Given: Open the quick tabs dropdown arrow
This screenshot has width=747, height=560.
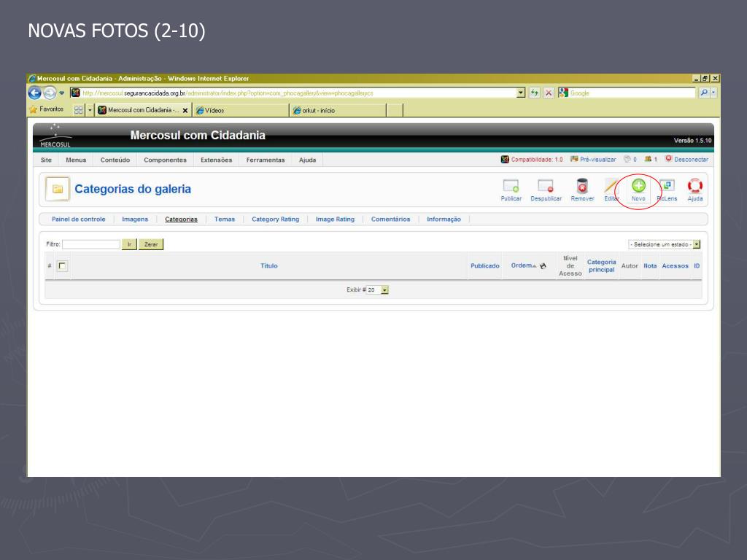Looking at the screenshot, I should coord(90,110).
